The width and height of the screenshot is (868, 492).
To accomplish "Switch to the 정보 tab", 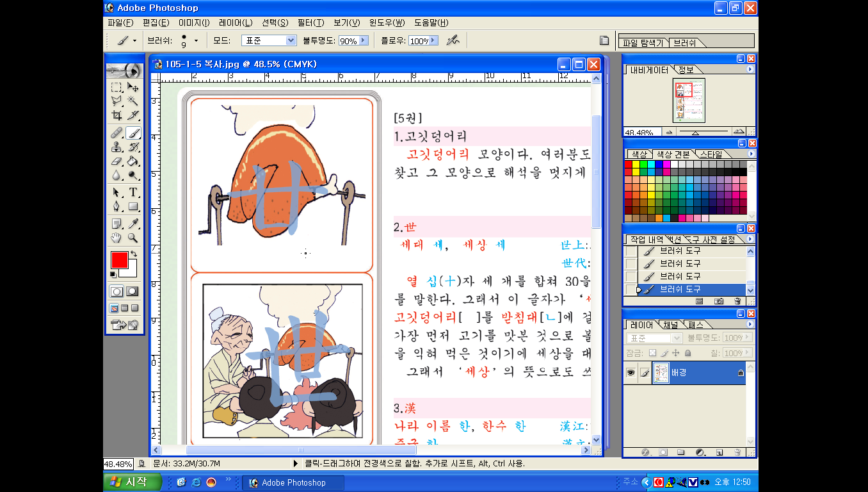I will (x=686, y=69).
